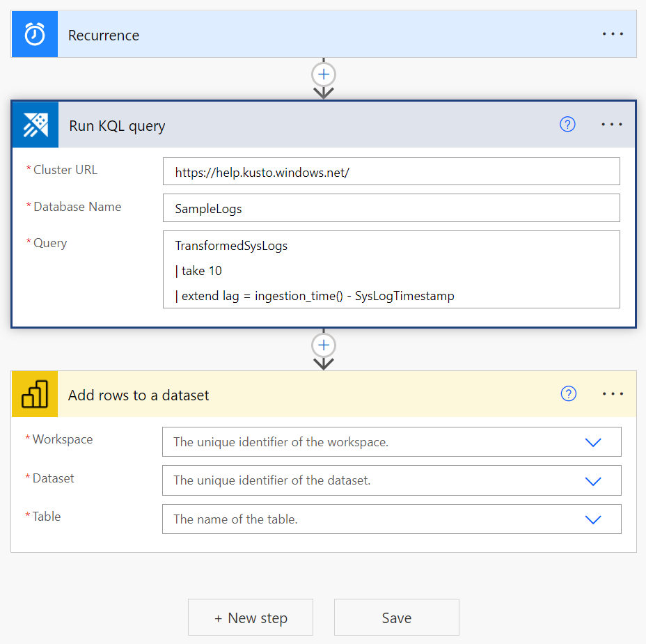Collapse the Run KQL query card header
The width and height of the screenshot is (646, 644).
278,125
